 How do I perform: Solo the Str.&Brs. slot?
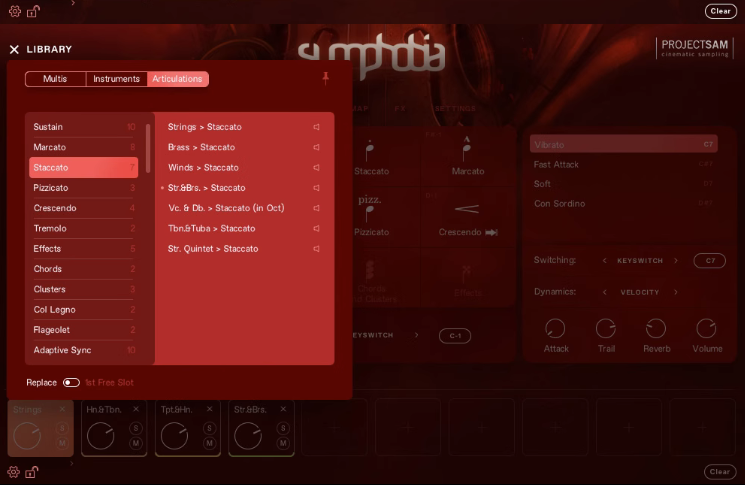(x=283, y=428)
